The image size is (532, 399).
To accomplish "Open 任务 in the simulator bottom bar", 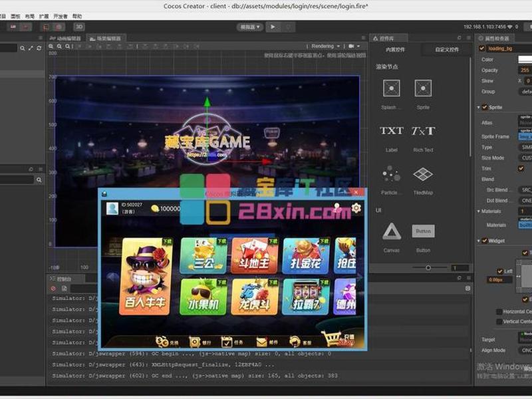I will [232, 342].
